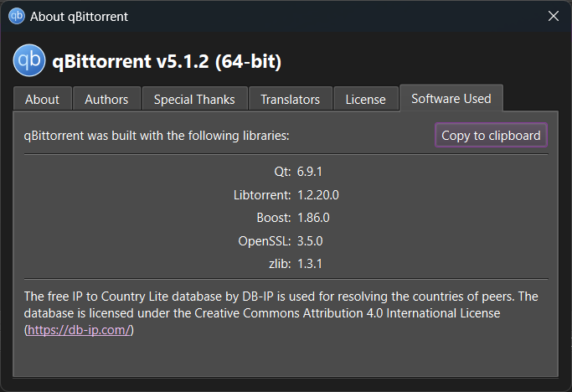Screen dimensions: 572x392
Task: Click the Boost version 1.86.0
Action: [313, 218]
